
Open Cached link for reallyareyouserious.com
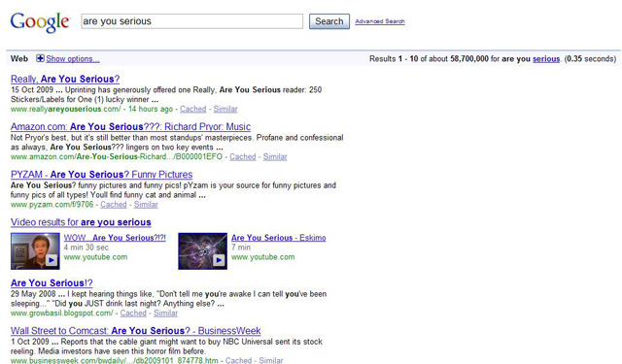click(x=193, y=109)
